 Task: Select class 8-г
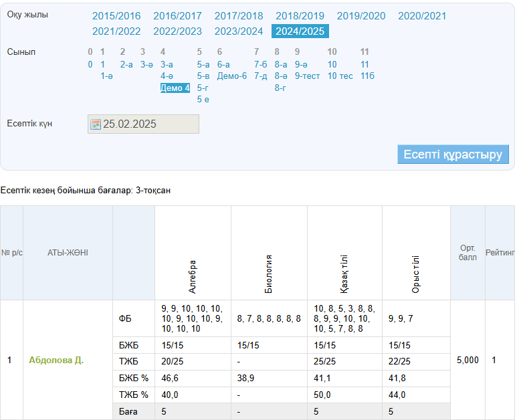[280, 88]
